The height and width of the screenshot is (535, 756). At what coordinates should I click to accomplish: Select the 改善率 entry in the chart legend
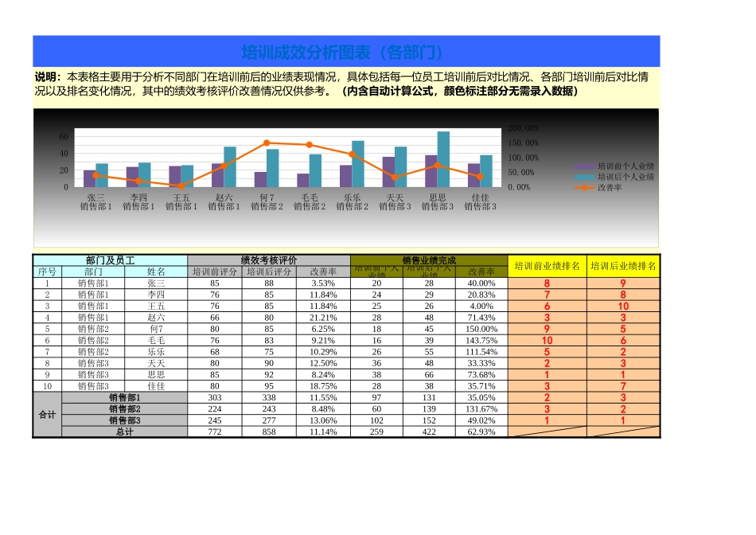coord(598,188)
